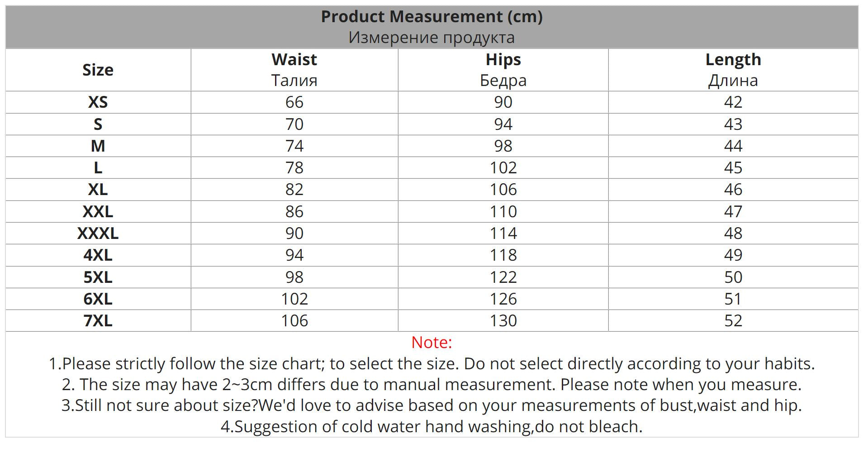868x458 pixels.
Task: Click the Измерение продукта subtitle
Action: tap(432, 38)
